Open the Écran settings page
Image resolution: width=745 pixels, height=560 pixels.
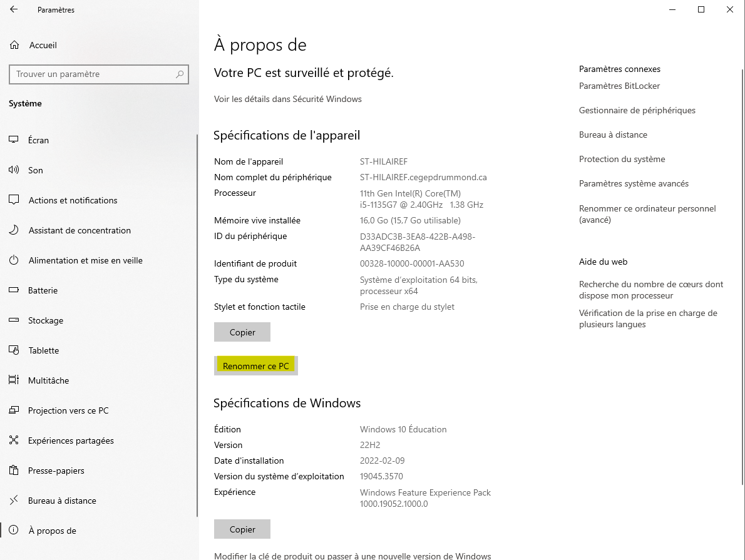pos(38,140)
